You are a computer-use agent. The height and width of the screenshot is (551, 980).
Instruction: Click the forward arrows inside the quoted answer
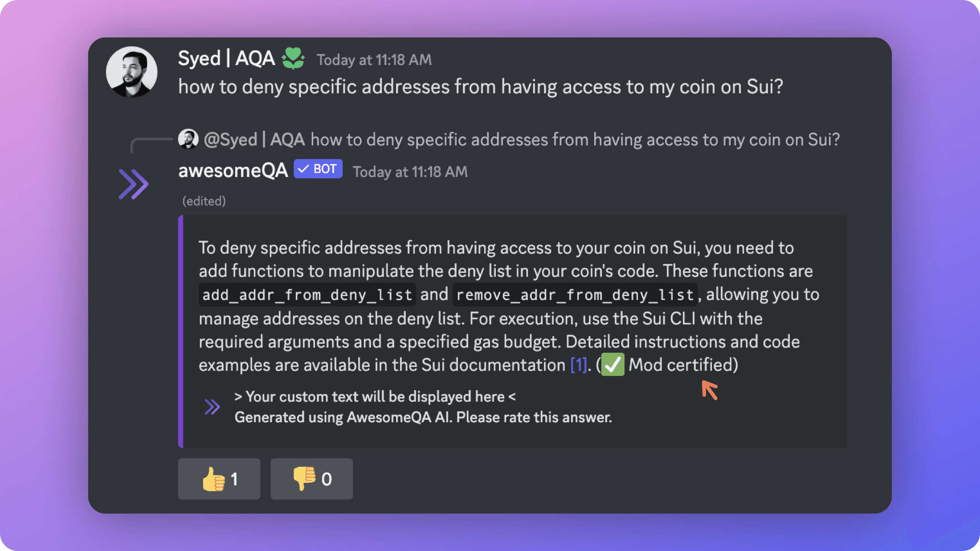212,406
